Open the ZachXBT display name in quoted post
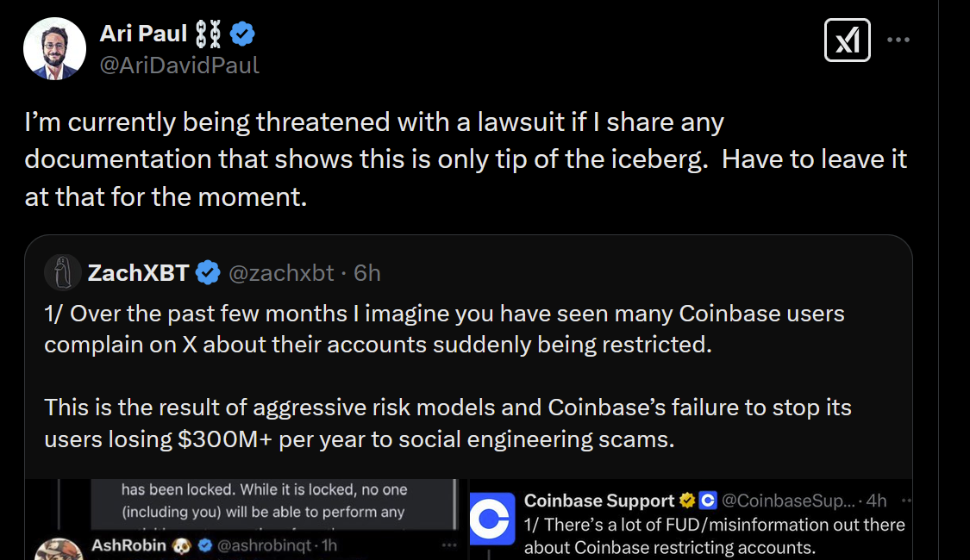970x560 pixels. click(x=138, y=273)
